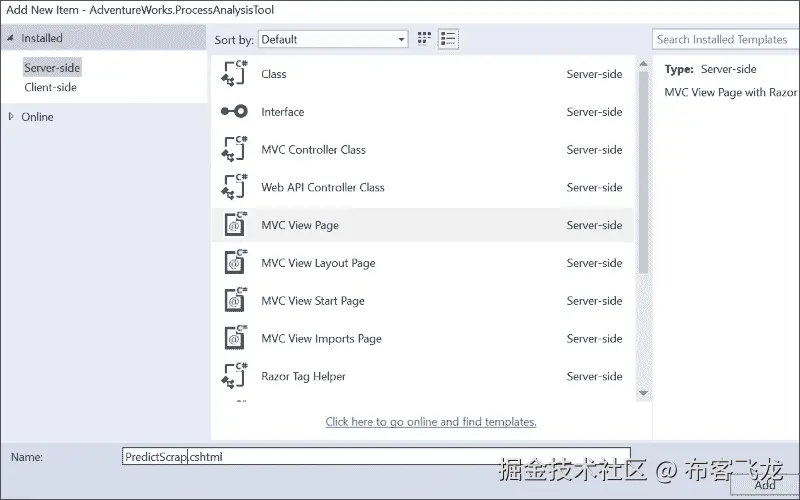The height and width of the screenshot is (500, 800).
Task: Select the MVC View Page text
Action: point(300,225)
